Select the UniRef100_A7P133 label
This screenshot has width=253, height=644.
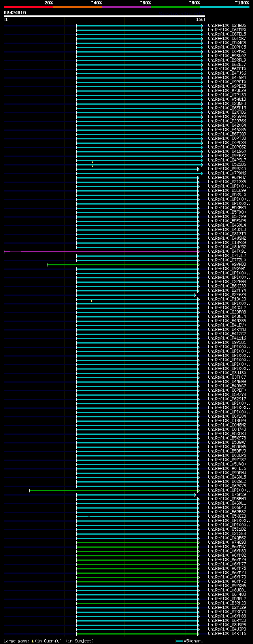(x=227, y=95)
